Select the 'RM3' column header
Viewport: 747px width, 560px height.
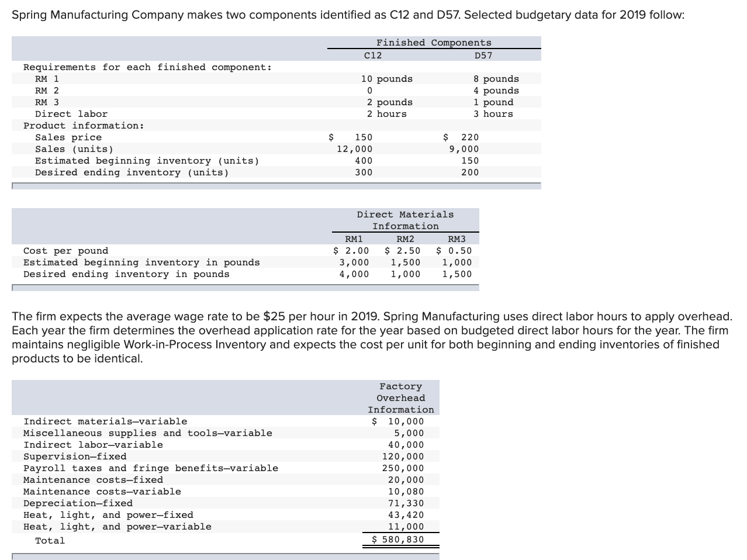[457, 239]
